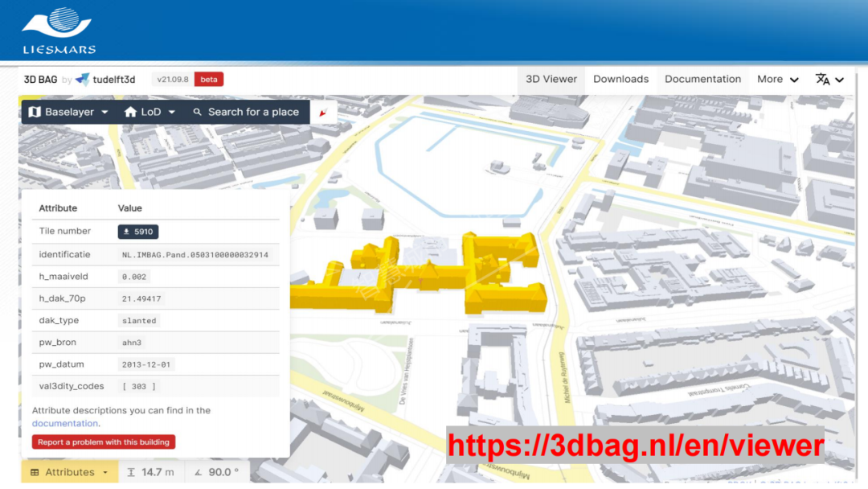Image resolution: width=868 pixels, height=489 pixels.
Task: Open the LoD dropdown
Action: pos(149,112)
